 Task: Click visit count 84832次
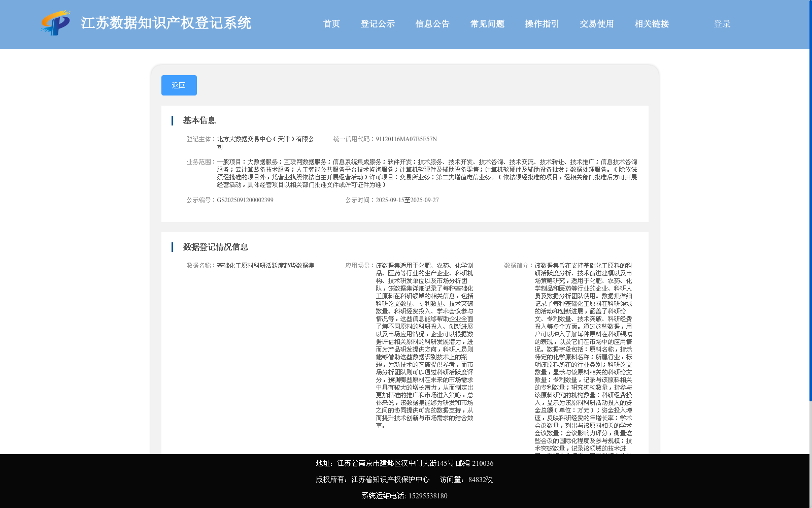point(481,480)
